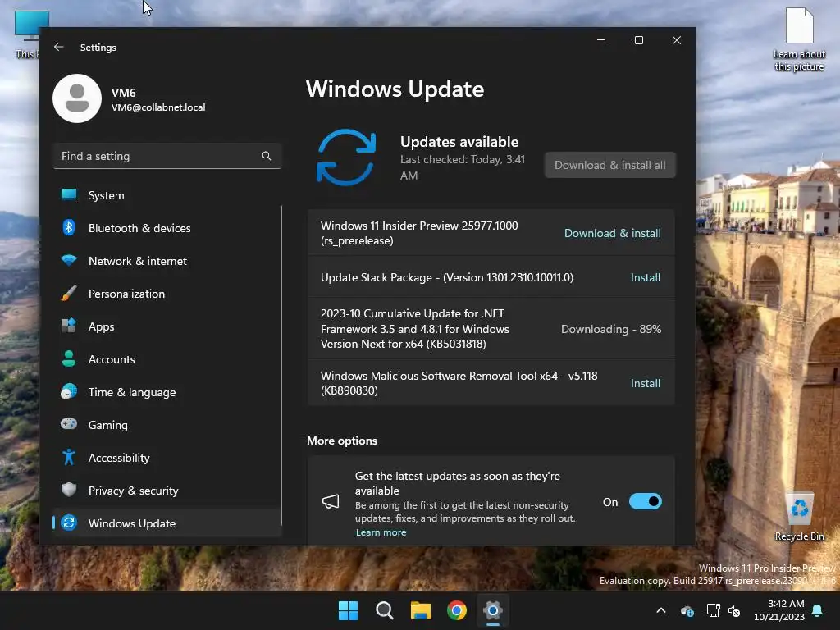Click the search magnifier in Find a setting
This screenshot has width=840, height=630.
click(x=267, y=156)
